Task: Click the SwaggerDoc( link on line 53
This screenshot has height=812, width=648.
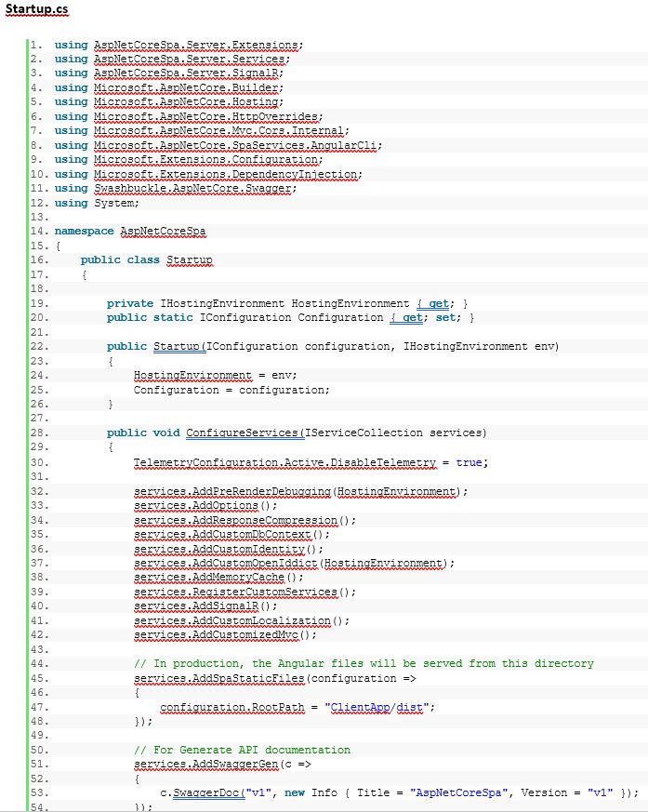Action: [209, 792]
